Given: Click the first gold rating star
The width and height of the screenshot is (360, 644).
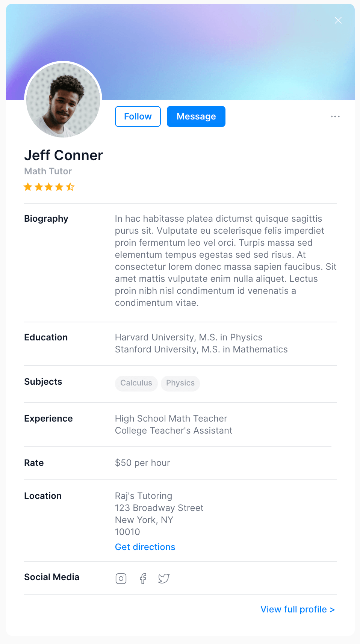Looking at the screenshot, I should tap(28, 187).
